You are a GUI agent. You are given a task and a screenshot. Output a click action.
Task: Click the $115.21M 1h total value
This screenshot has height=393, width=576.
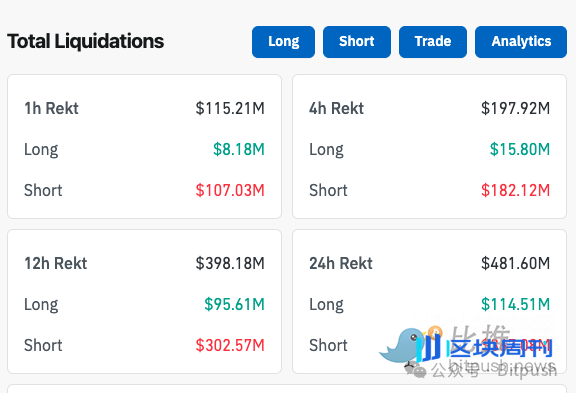(x=230, y=108)
